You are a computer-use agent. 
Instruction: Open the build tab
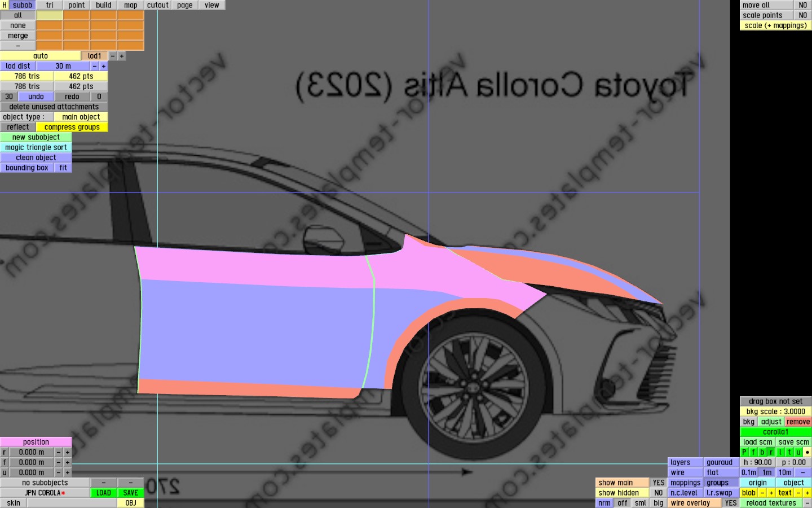(104, 5)
